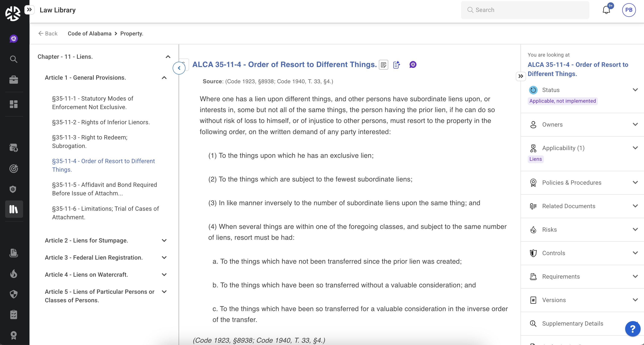Click the AI summary document icon beside title
The height and width of the screenshot is (345, 644).
click(397, 65)
